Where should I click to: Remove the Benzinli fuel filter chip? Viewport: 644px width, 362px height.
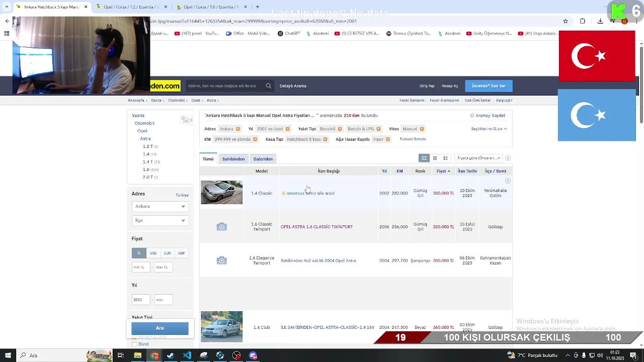point(340,129)
